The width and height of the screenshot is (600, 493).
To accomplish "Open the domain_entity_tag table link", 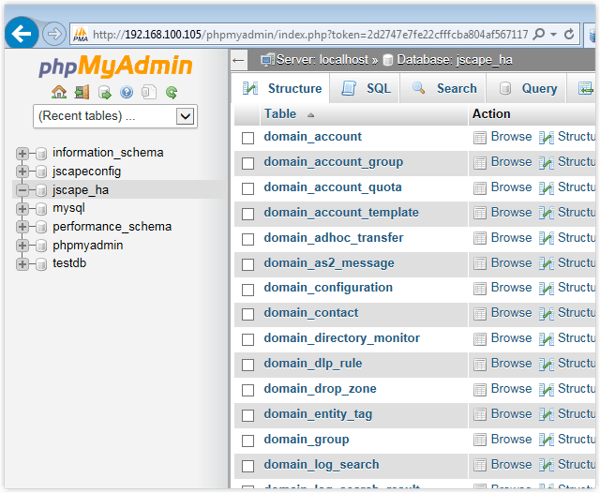I will click(318, 414).
